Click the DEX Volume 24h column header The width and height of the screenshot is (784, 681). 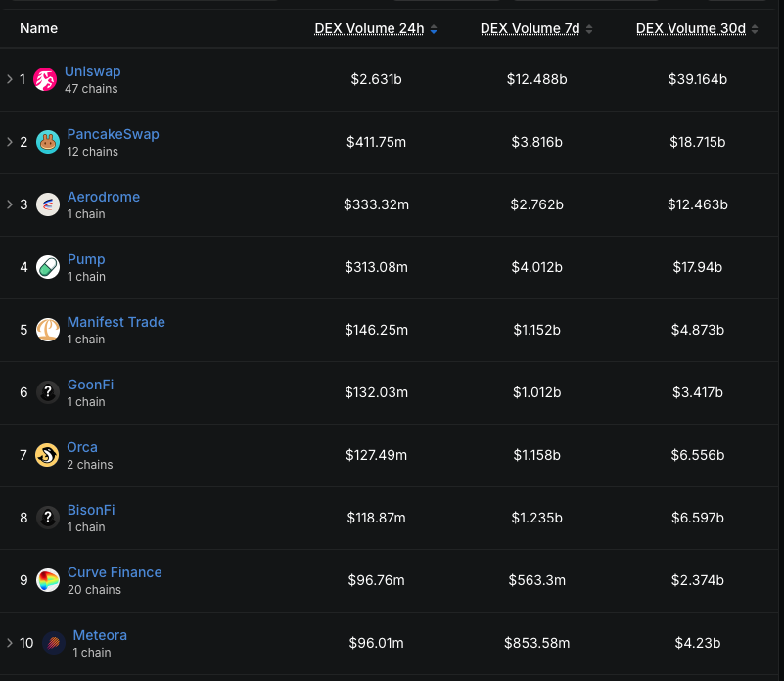coord(369,29)
